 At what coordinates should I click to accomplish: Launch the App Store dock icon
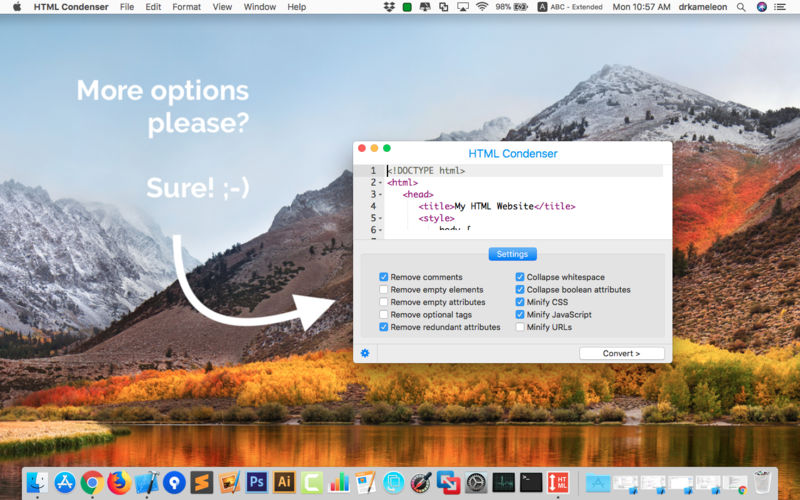[65, 482]
